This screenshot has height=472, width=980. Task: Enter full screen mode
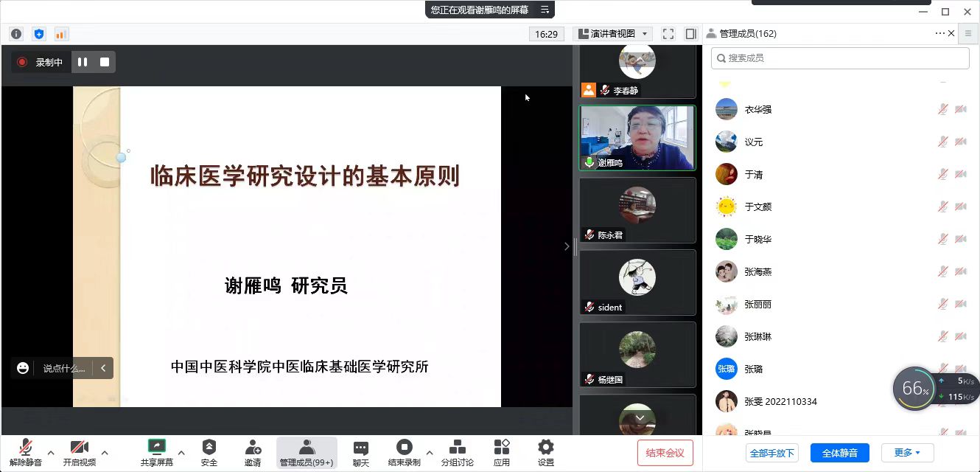point(668,34)
